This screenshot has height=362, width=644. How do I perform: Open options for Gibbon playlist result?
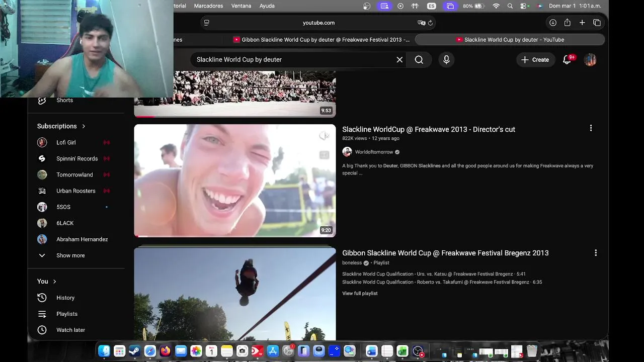(596, 253)
